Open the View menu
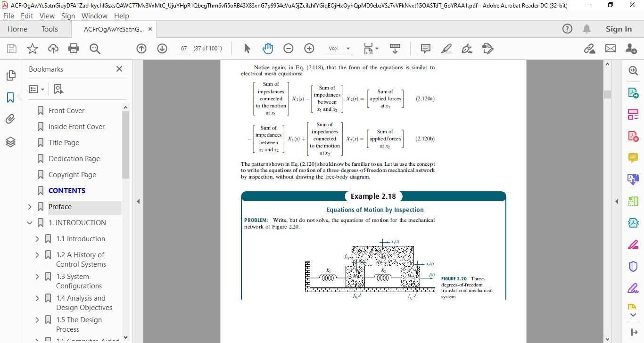Image resolution: width=644 pixels, height=343 pixels. 47,16
